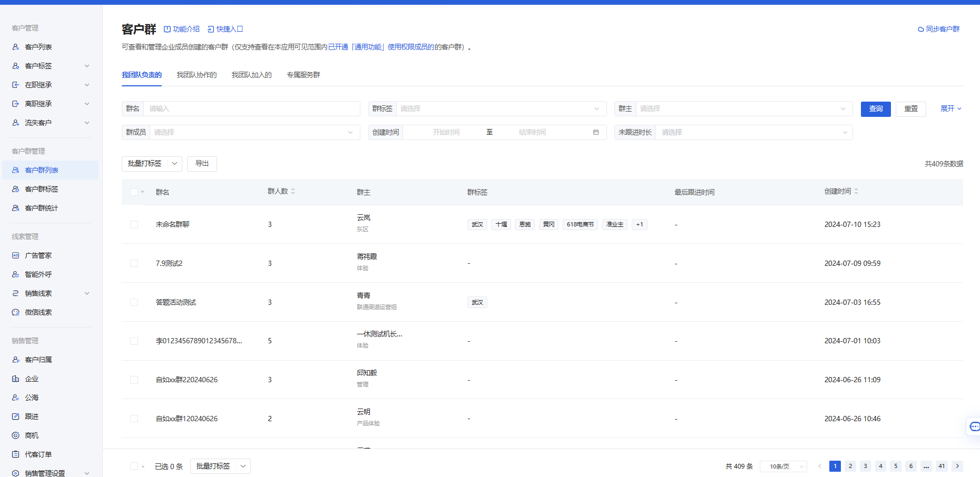Click the 客户归属 sidebar icon

coord(16,360)
